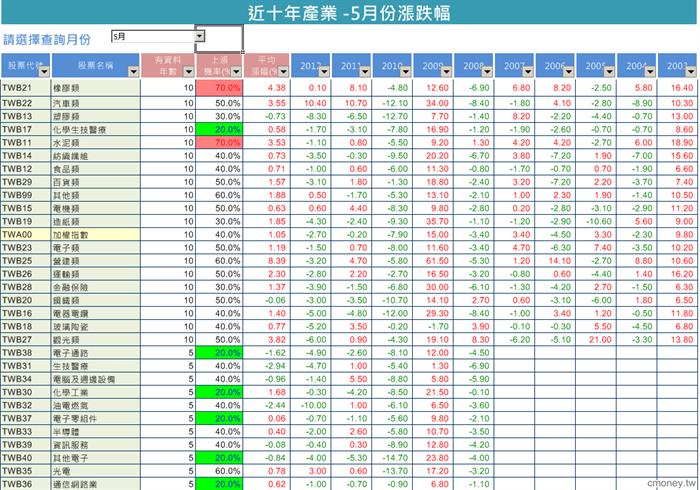Select the 電腦及週邊設備 name cell

coord(96,379)
